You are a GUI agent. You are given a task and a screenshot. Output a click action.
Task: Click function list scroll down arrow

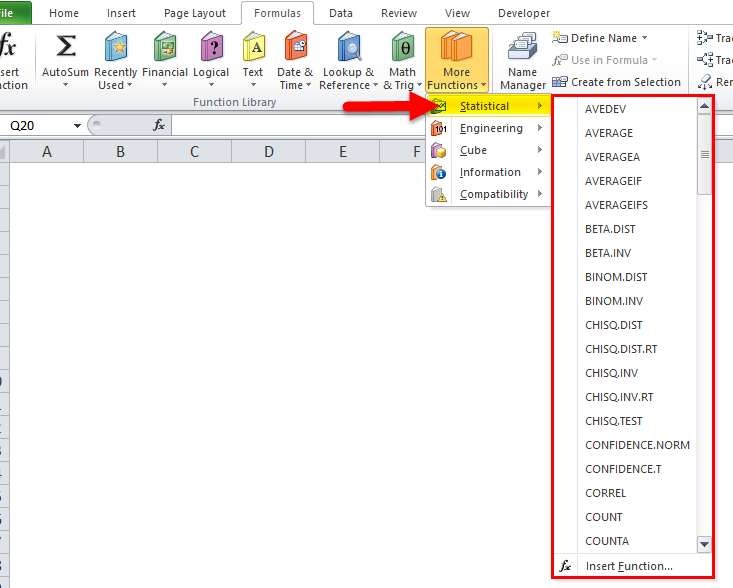tap(704, 544)
